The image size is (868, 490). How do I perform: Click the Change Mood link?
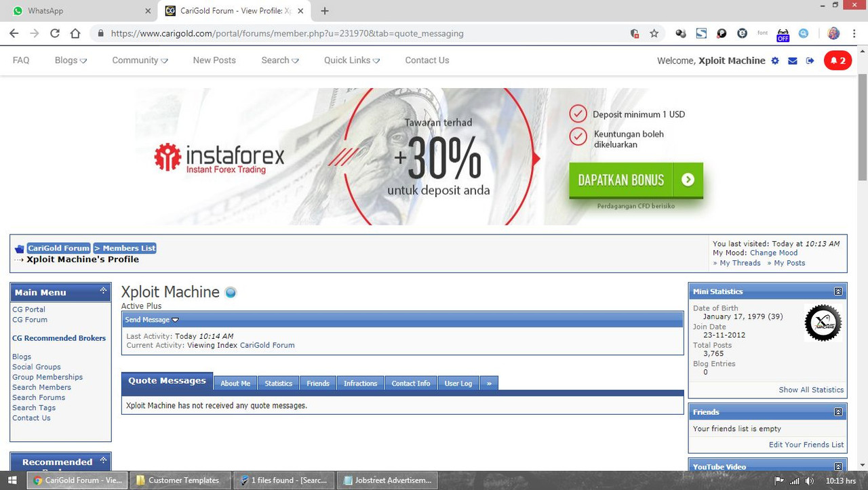click(x=774, y=253)
